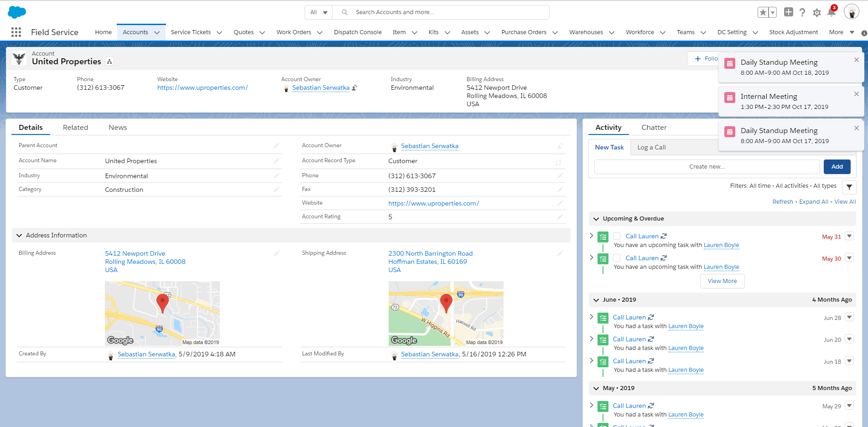This screenshot has height=427, width=868.
Task: Dismiss the Internal Meeting notification
Action: [857, 94]
